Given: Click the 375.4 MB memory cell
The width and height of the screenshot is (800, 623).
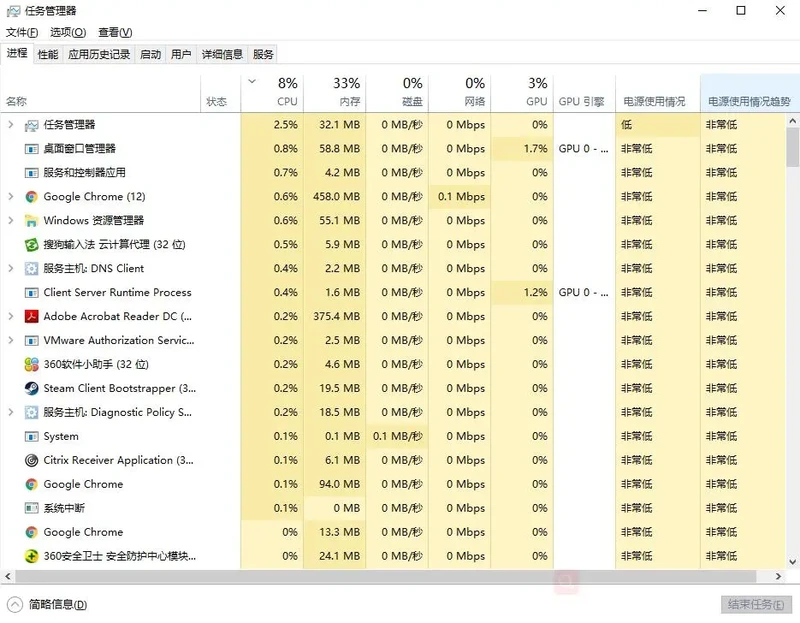Looking at the screenshot, I should (335, 316).
